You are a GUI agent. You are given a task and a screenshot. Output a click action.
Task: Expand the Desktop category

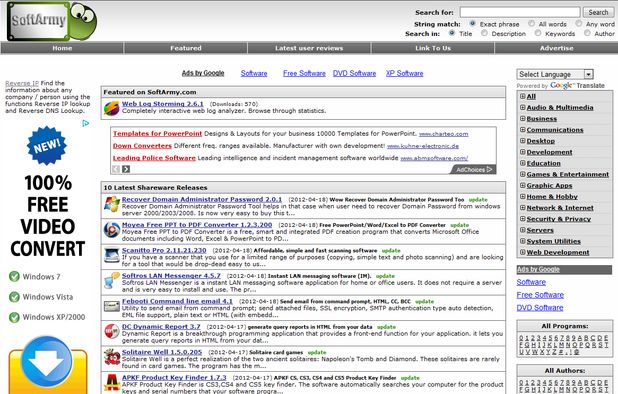(522, 141)
